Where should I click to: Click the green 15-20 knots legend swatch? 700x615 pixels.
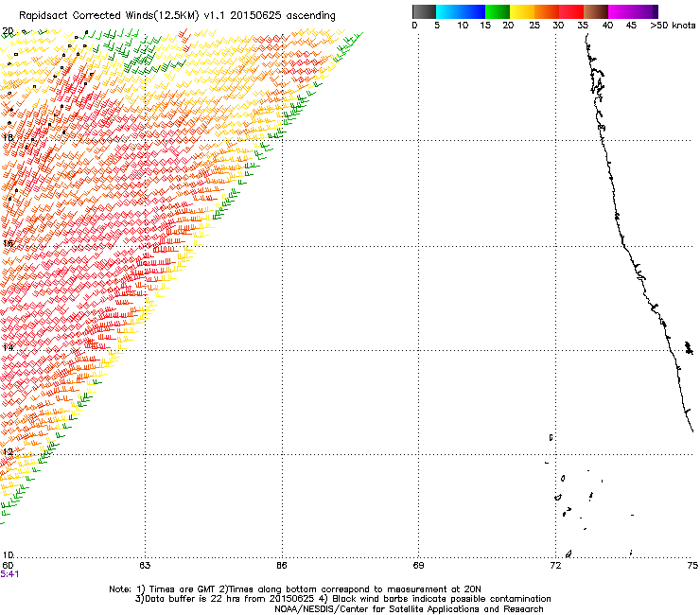point(498,11)
